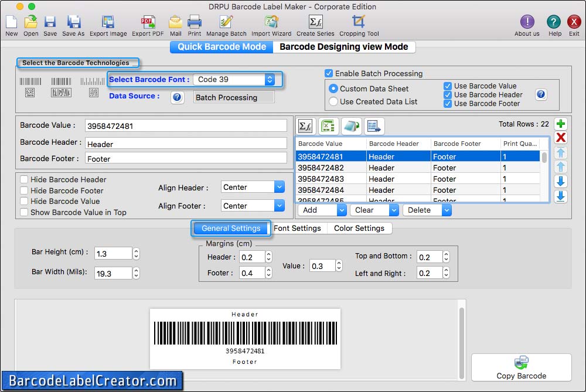Launch the Import Wizard icon
The width and height of the screenshot is (586, 392).
tap(271, 22)
